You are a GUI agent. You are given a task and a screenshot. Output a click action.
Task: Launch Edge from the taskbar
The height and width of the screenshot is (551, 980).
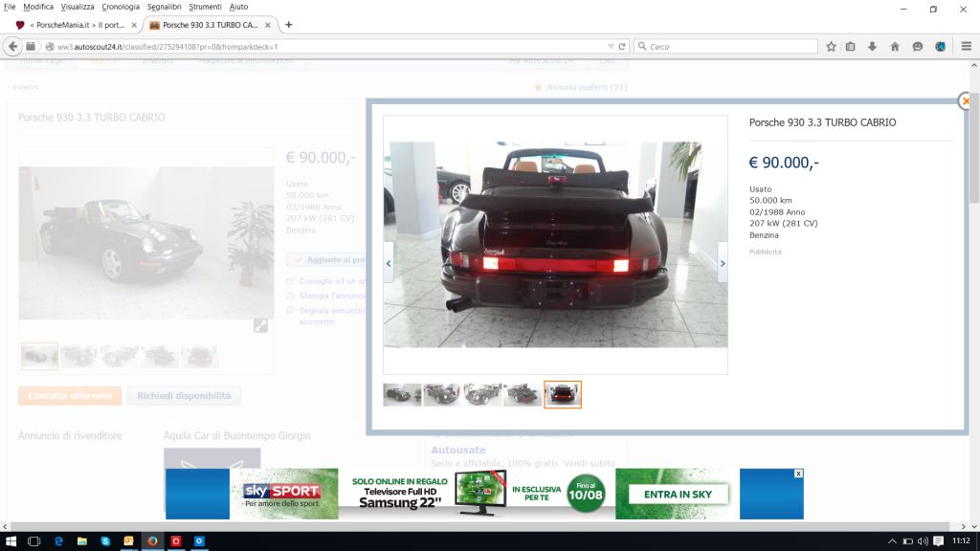point(58,541)
